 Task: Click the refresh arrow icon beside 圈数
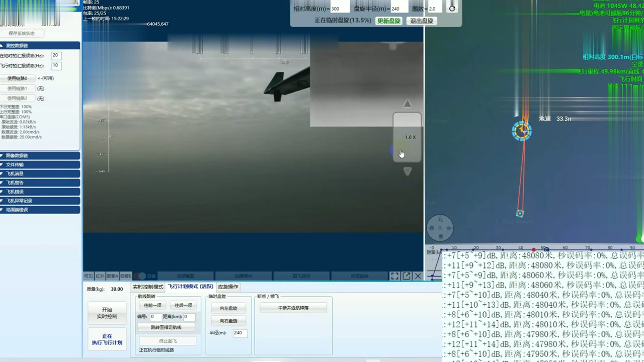click(x=452, y=9)
